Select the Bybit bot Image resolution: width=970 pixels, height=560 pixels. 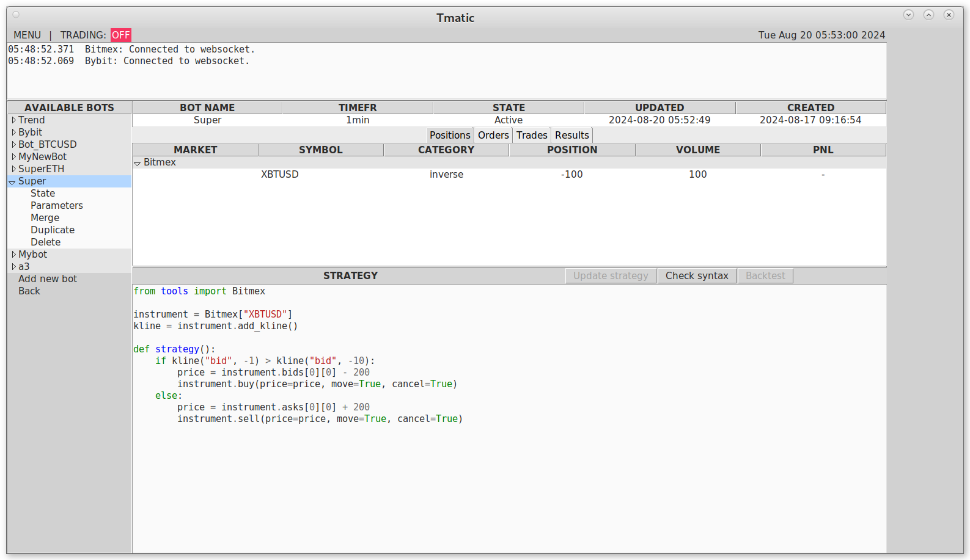30,133
